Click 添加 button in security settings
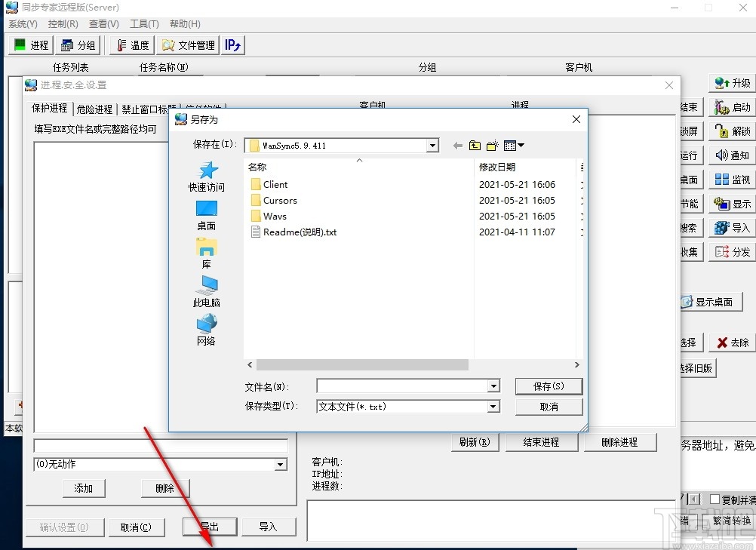Image resolution: width=756 pixels, height=550 pixels. coord(84,488)
